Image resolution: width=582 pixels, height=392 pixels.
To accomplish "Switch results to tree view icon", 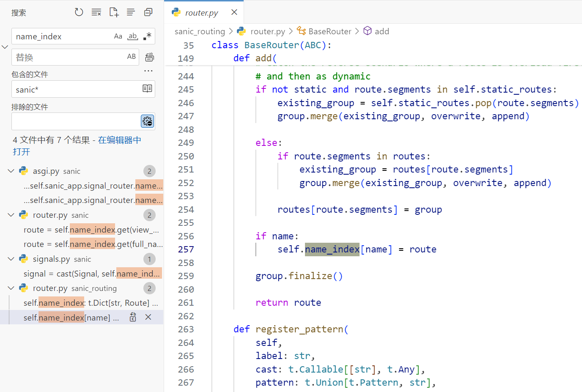I will 131,12.
